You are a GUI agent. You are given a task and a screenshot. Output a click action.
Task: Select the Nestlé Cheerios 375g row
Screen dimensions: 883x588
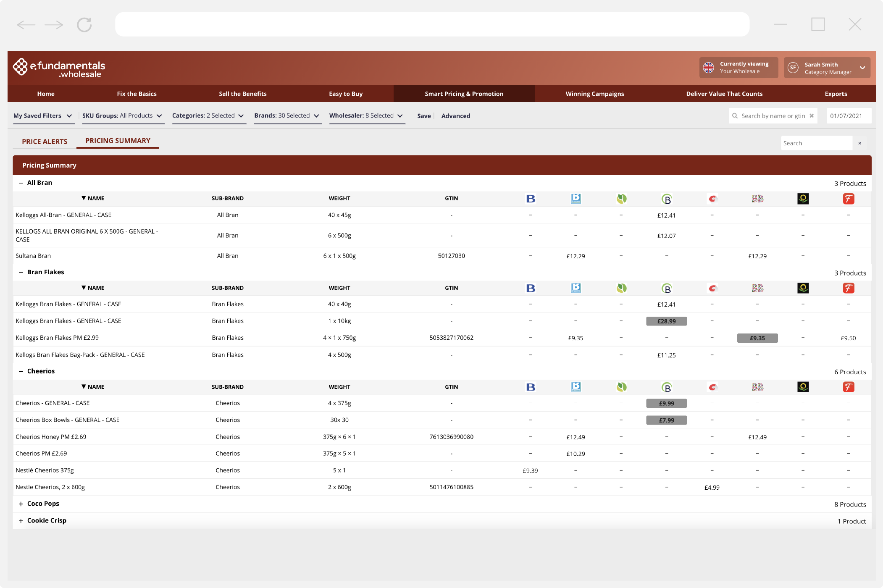pos(442,470)
